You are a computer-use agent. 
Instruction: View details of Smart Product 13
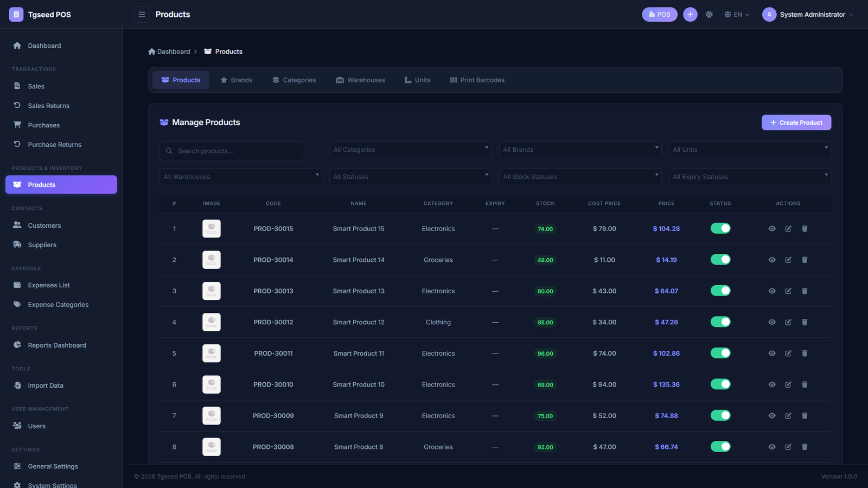coord(772,291)
